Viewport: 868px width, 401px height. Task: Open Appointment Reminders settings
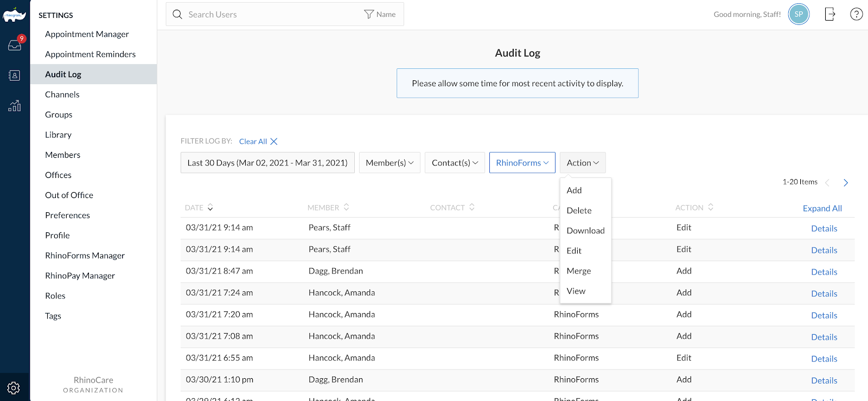[90, 54]
